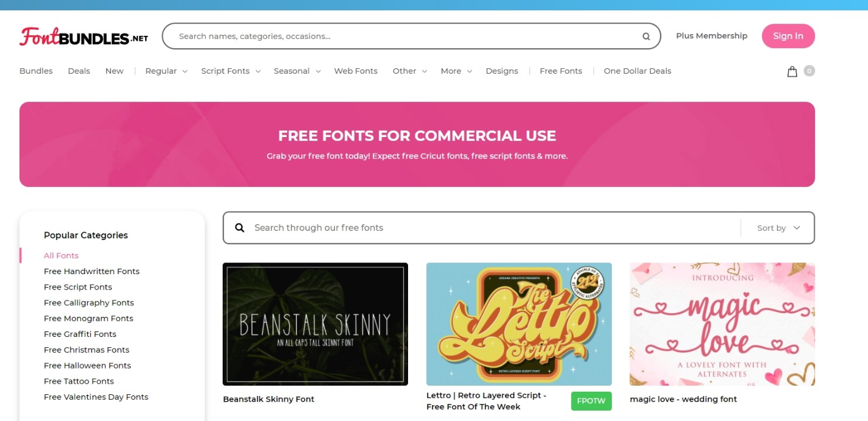Expand the More menu
The height and width of the screenshot is (421, 868).
tap(455, 71)
